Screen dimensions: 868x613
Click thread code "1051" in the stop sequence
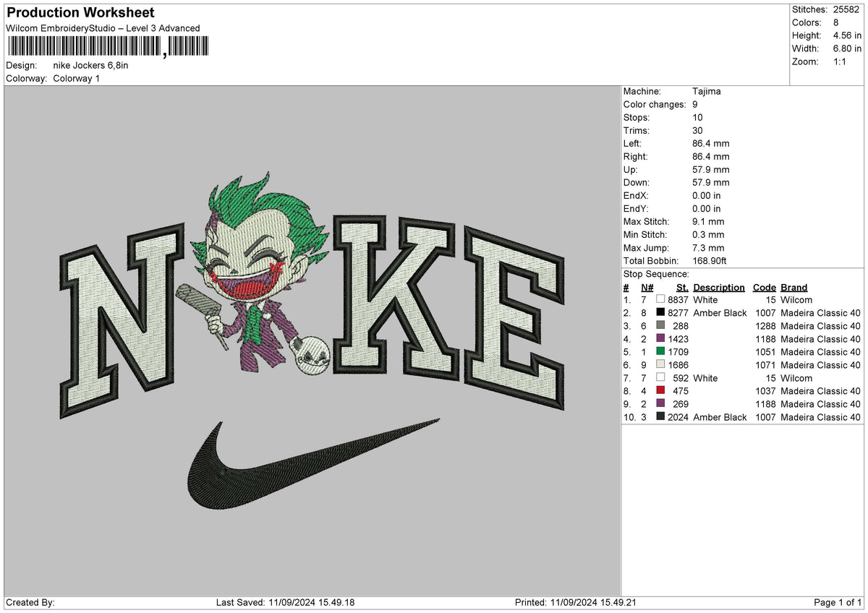765,351
